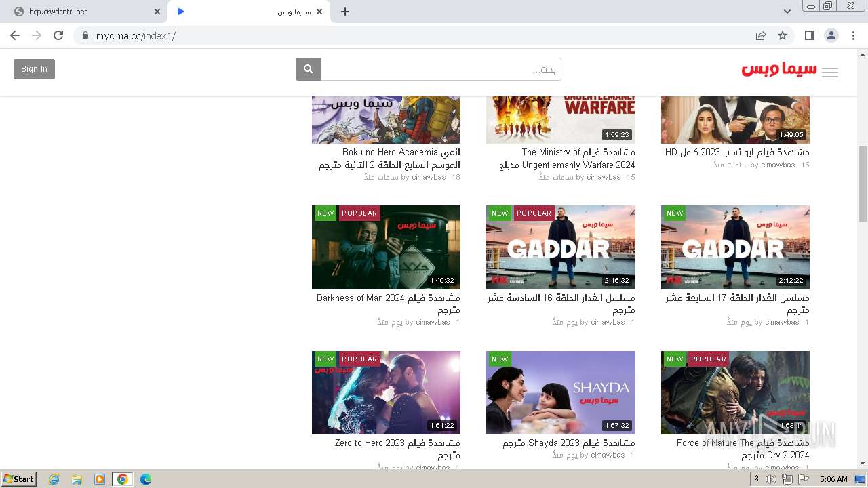Open File Explorer from taskbar
The height and width of the screenshot is (488, 868).
click(77, 479)
